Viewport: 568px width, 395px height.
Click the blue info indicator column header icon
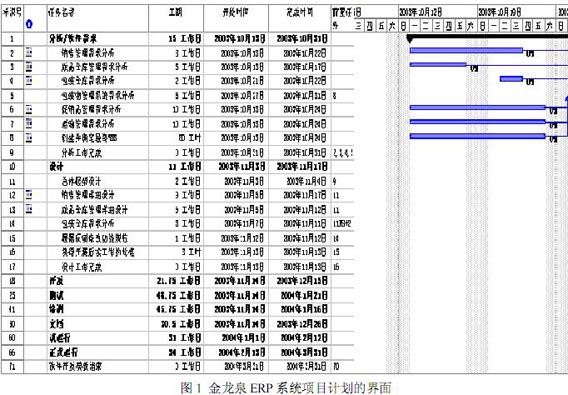click(29, 24)
